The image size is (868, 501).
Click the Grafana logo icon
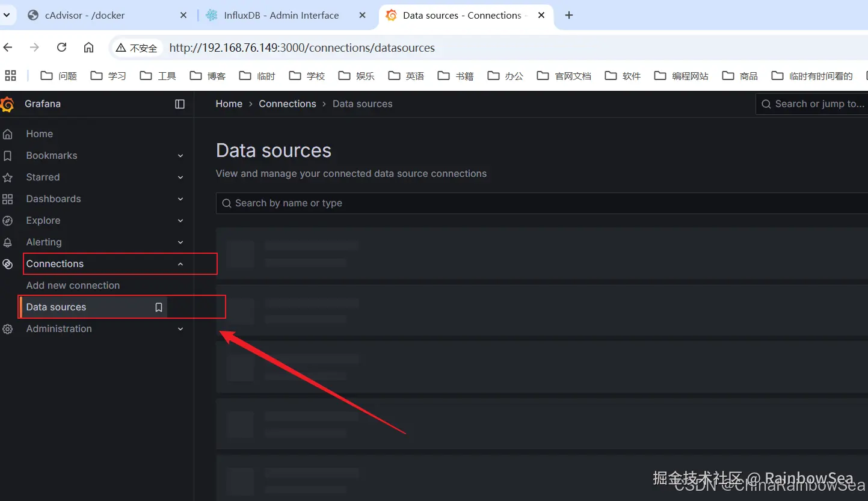[7, 104]
